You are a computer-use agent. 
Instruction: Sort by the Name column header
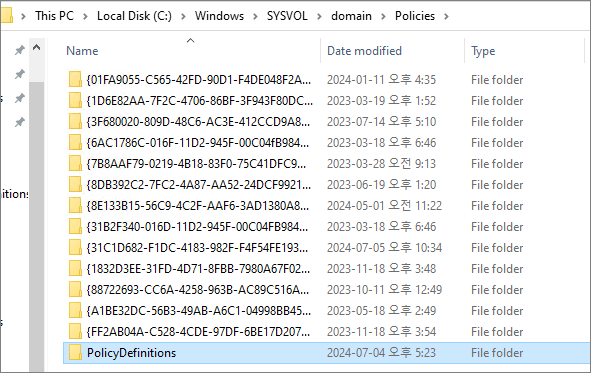82,51
